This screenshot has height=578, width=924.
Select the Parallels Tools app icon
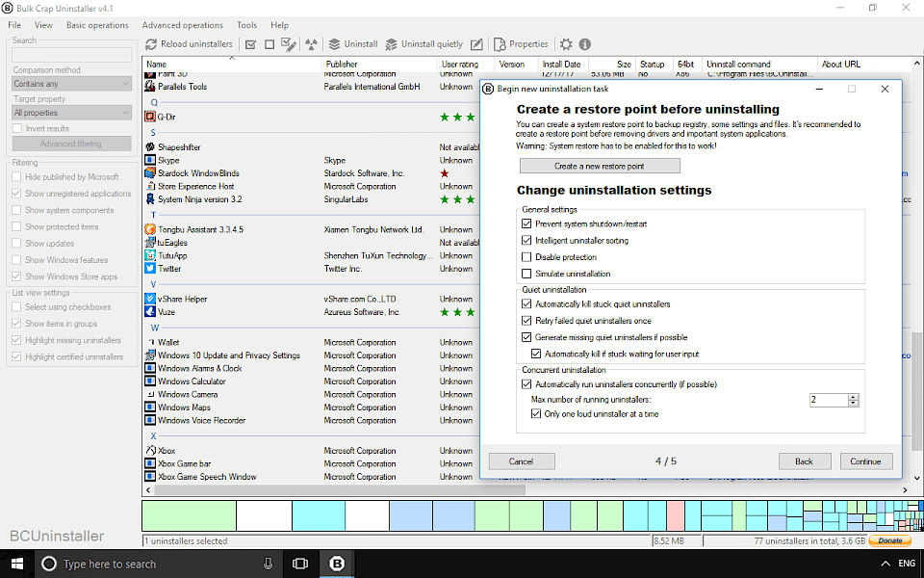coord(150,86)
